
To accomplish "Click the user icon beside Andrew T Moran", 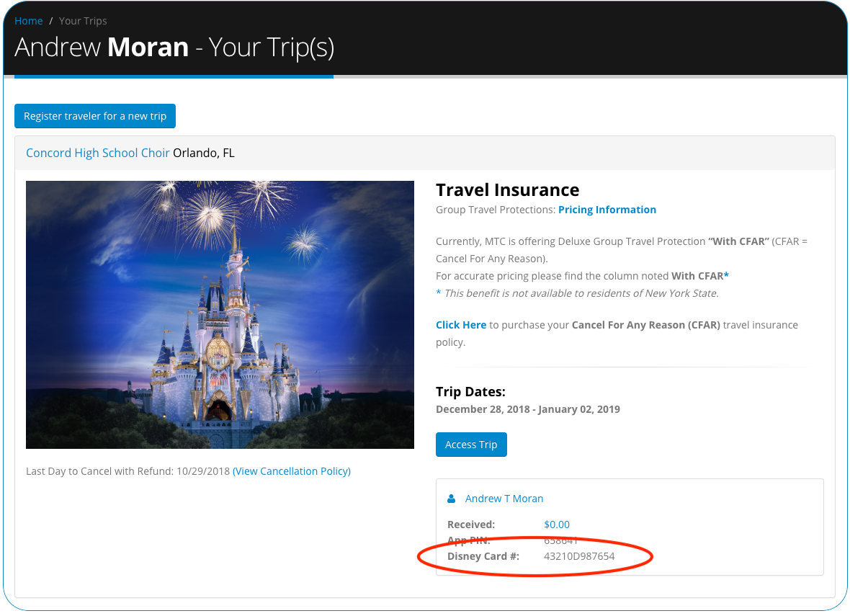I will [x=452, y=499].
